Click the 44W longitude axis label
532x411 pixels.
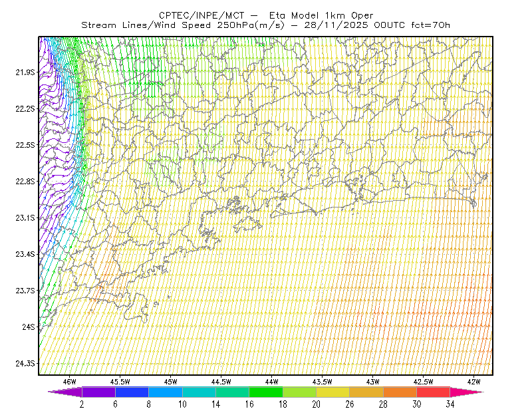pyautogui.click(x=271, y=382)
